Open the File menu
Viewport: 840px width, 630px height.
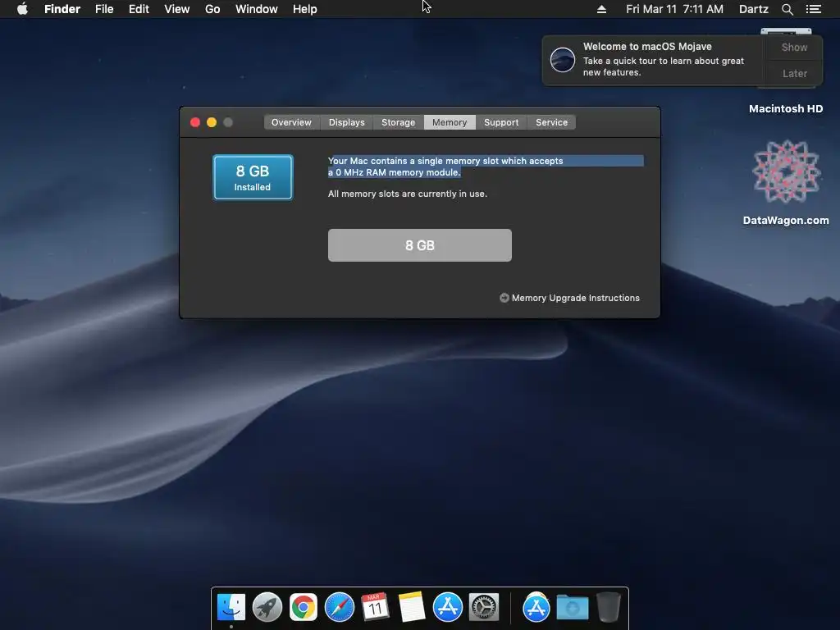[x=104, y=9]
